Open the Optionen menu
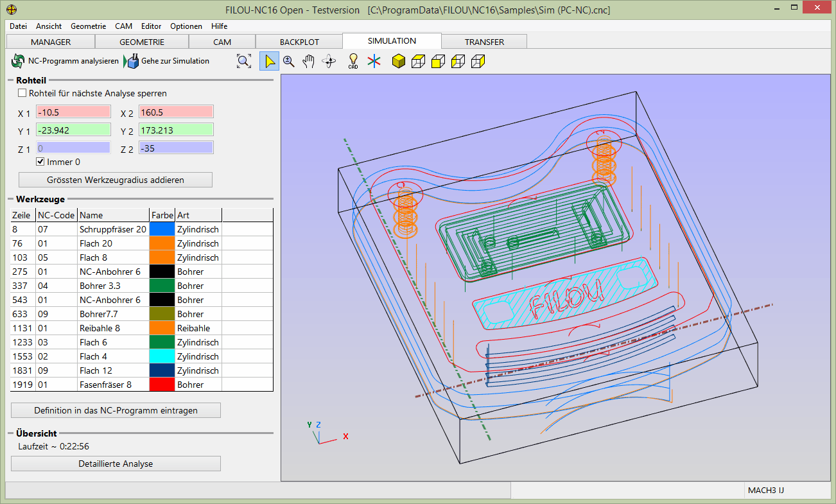Screen dimensions: 836x504 (x=186, y=26)
